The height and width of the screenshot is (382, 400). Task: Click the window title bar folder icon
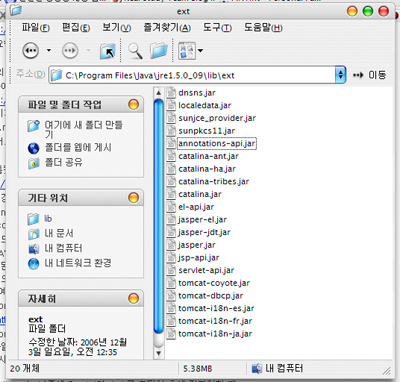click(16, 11)
